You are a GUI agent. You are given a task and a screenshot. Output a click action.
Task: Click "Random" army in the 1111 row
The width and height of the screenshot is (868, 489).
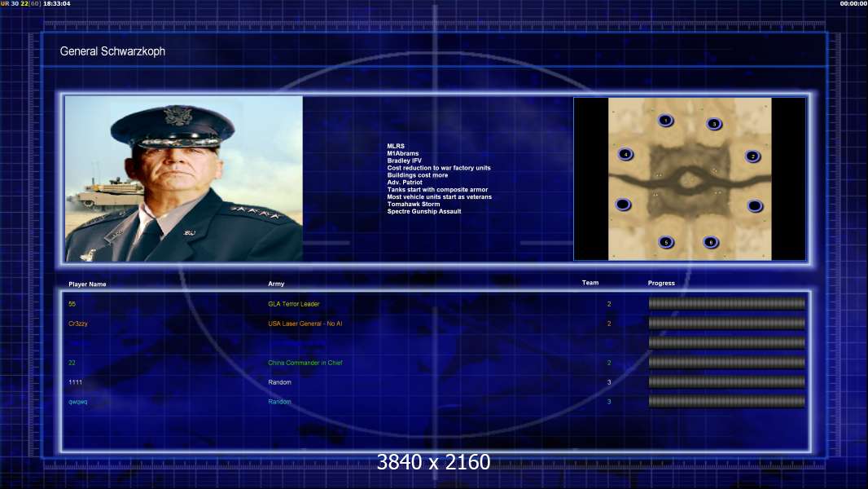tap(279, 382)
